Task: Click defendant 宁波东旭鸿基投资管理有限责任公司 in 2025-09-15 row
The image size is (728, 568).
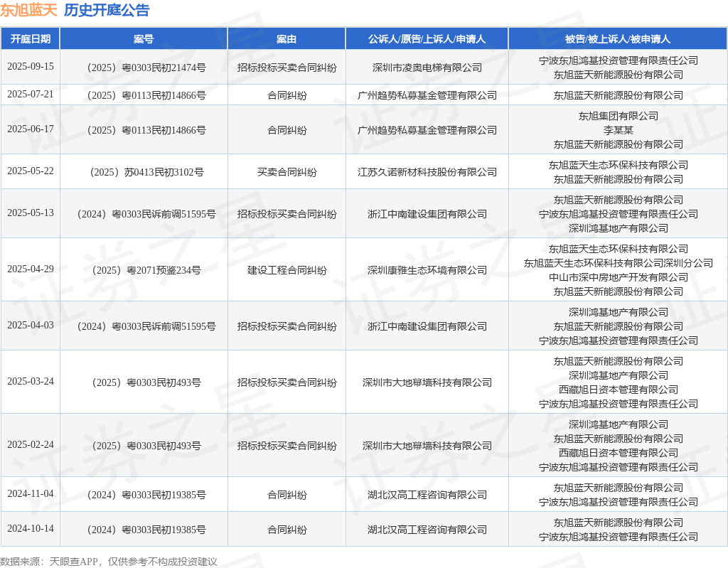Action: coord(619,61)
